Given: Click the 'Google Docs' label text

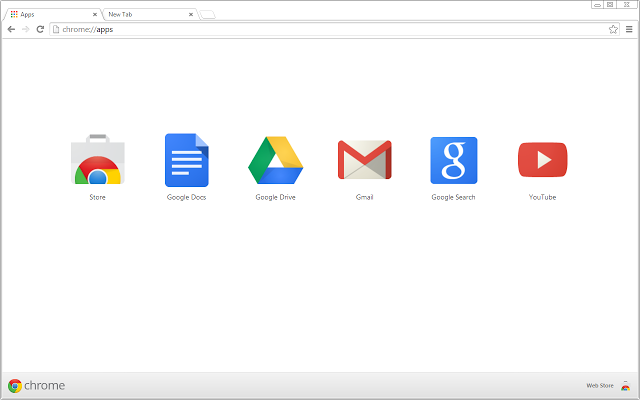Looking at the screenshot, I should coord(187,197).
